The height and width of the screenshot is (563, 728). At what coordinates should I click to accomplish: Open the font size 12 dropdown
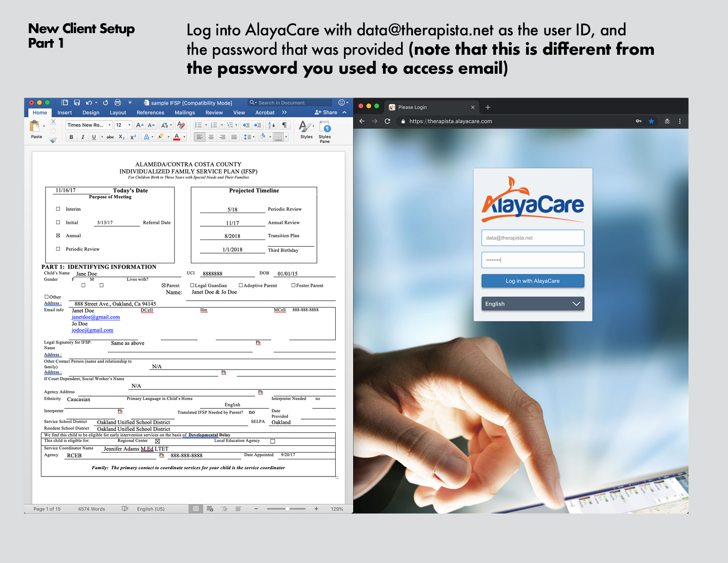point(129,125)
